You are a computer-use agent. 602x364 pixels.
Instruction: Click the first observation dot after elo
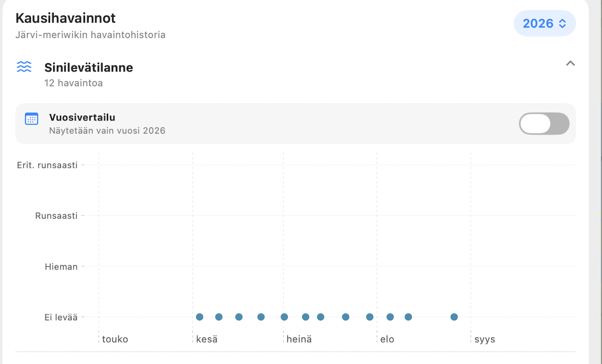pyautogui.click(x=390, y=317)
